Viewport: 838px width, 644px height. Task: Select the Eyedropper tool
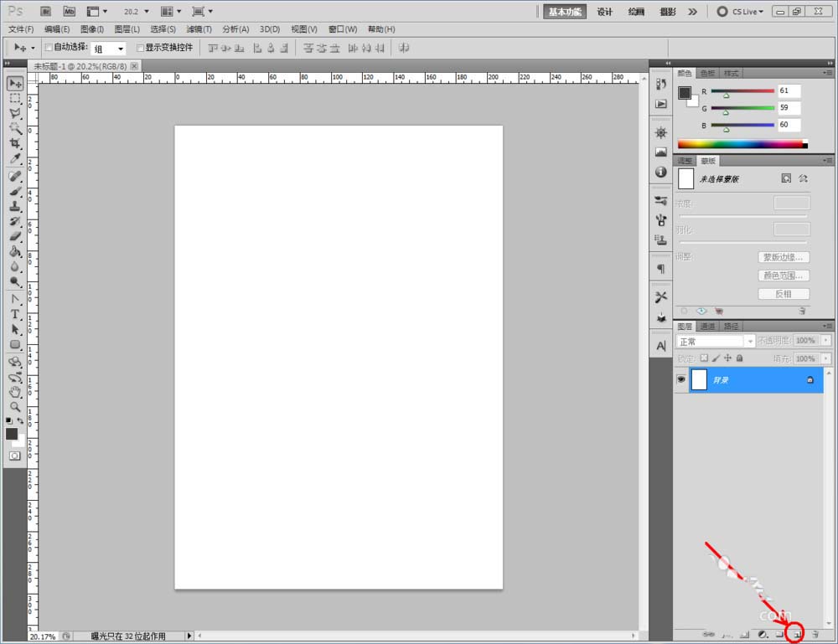pos(15,159)
